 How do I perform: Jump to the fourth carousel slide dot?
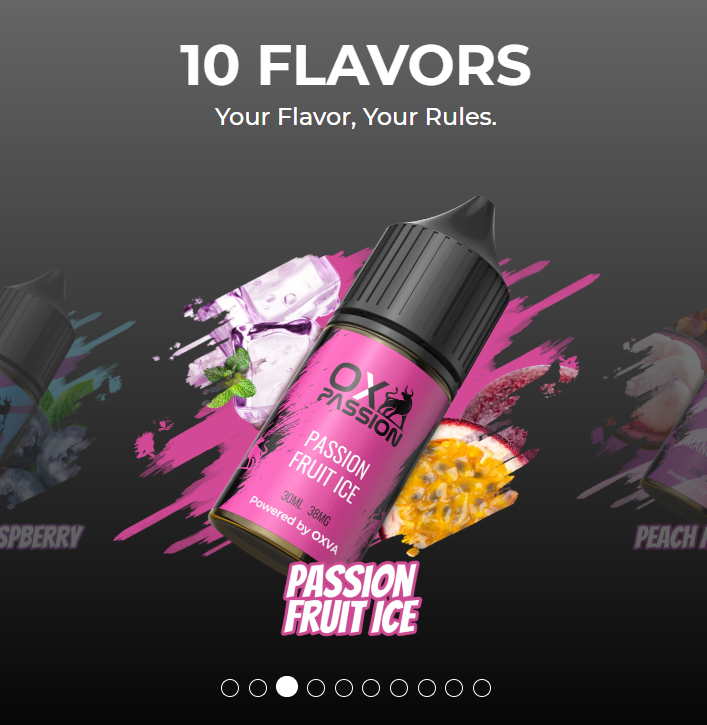point(316,688)
